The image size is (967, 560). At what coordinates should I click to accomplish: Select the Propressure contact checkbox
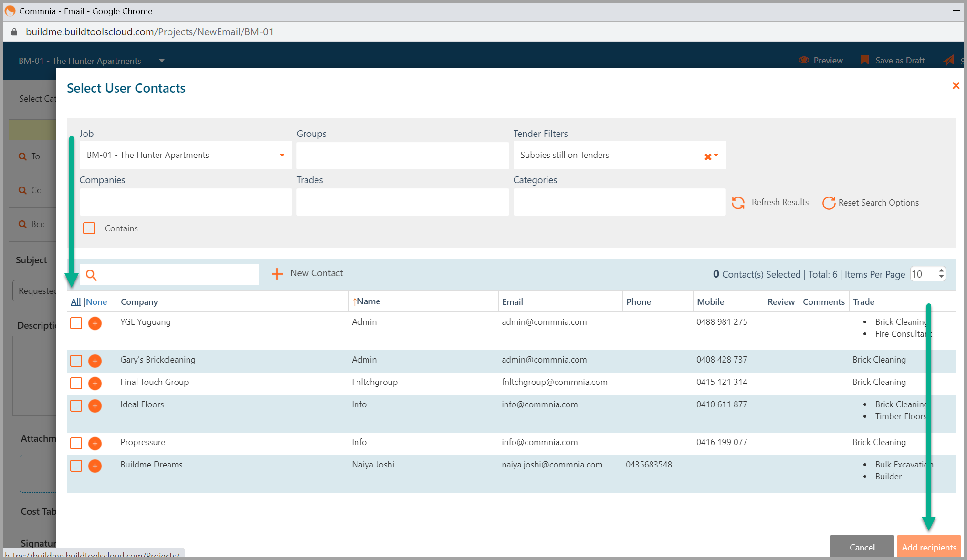[x=76, y=444]
